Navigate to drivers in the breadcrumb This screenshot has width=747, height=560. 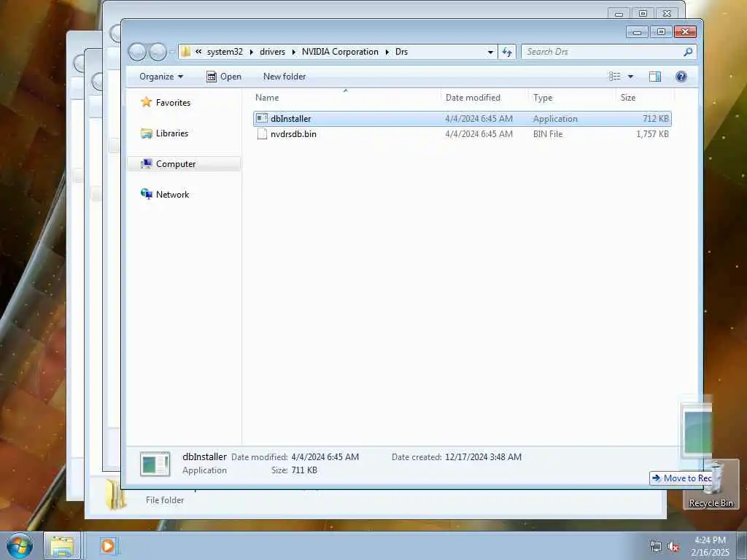coord(273,52)
